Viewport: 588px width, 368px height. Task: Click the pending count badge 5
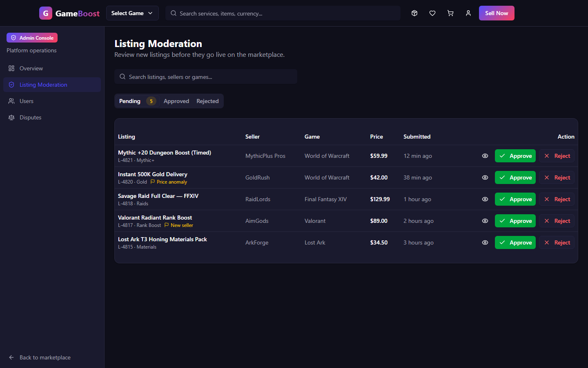[x=151, y=101]
